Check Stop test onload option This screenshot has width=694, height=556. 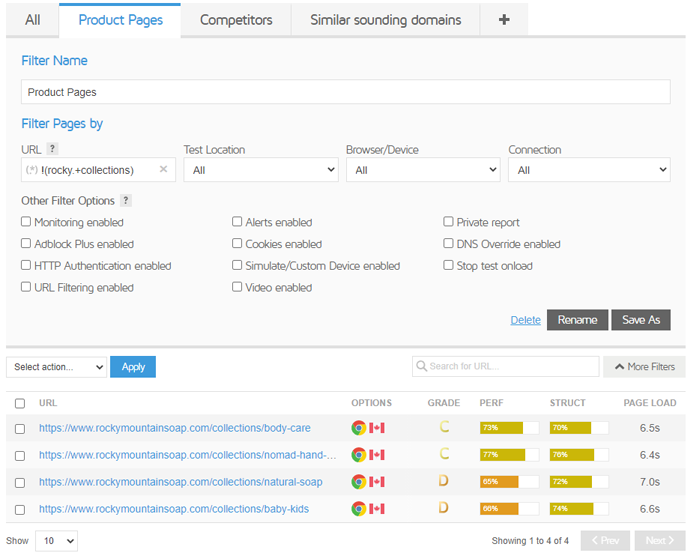click(448, 265)
